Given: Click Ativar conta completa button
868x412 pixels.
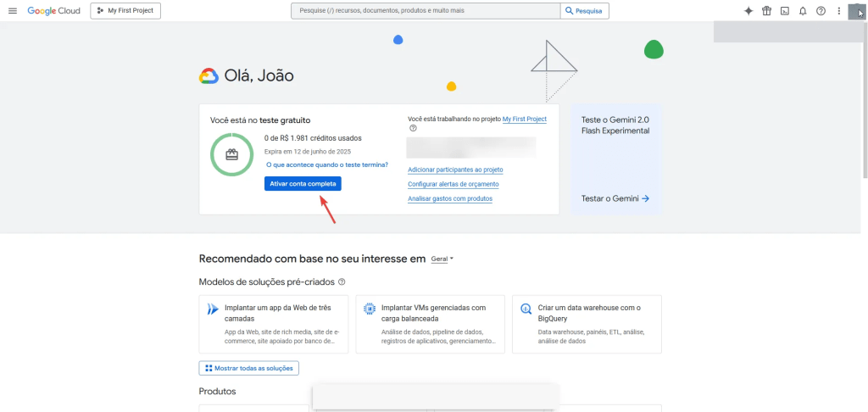Looking at the screenshot, I should [303, 184].
